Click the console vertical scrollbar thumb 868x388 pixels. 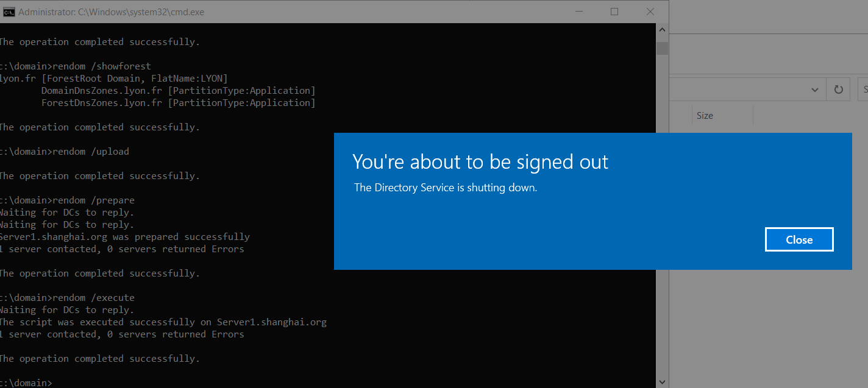click(x=662, y=48)
